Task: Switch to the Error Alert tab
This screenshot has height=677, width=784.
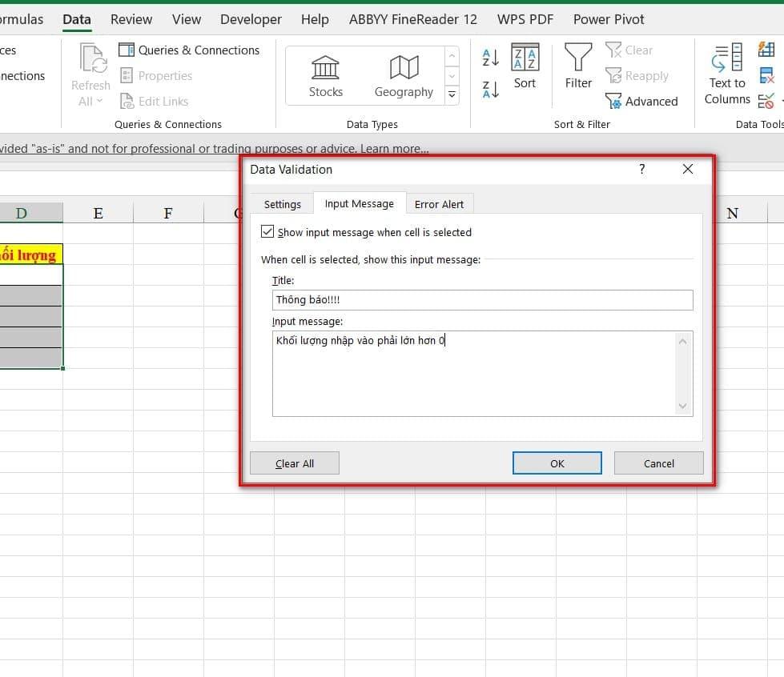Action: pos(439,204)
